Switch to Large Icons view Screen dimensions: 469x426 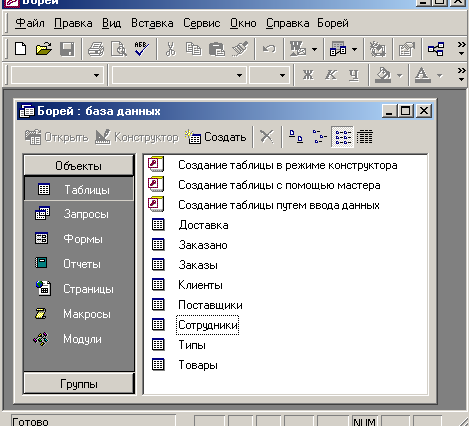click(296, 137)
